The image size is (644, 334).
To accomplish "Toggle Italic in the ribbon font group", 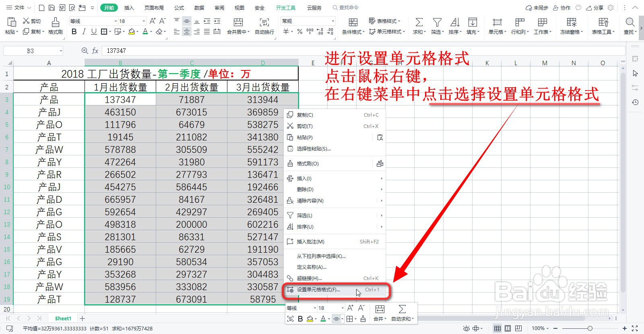I will (84, 31).
